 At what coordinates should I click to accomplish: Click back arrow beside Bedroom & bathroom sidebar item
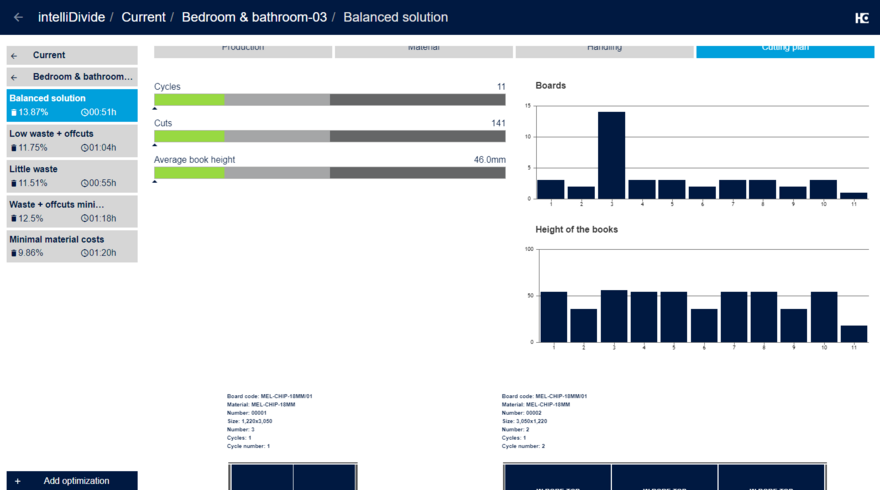14,77
